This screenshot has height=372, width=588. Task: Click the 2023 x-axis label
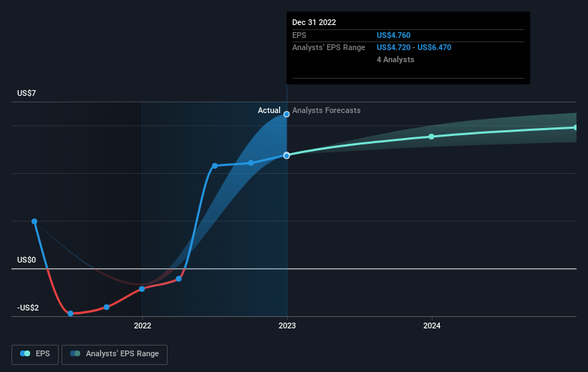click(x=287, y=326)
